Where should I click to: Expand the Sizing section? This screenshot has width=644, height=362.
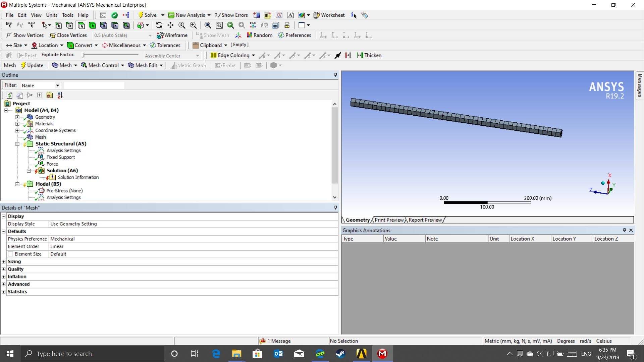4,261
